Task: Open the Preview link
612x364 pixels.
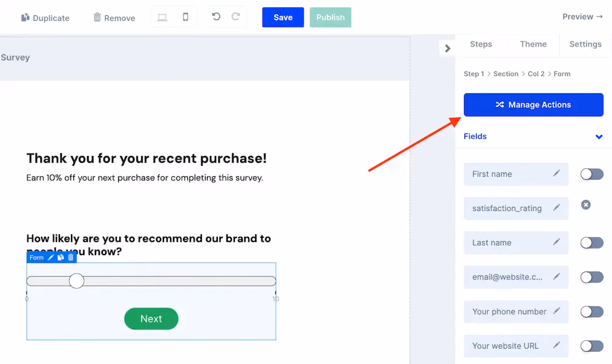Action: (583, 17)
